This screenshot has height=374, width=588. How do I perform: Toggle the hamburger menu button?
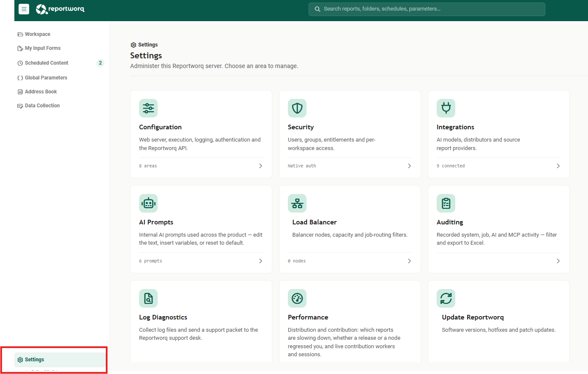coord(24,9)
